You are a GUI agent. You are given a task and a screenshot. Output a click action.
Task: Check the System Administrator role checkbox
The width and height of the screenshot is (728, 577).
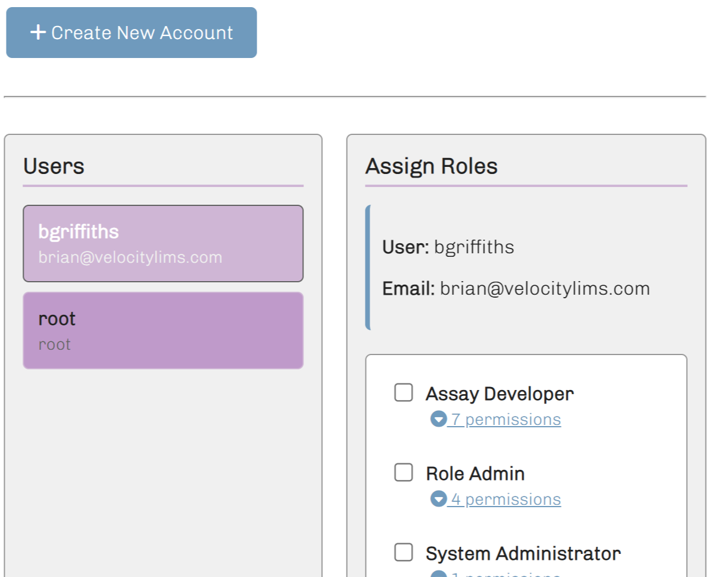click(403, 552)
